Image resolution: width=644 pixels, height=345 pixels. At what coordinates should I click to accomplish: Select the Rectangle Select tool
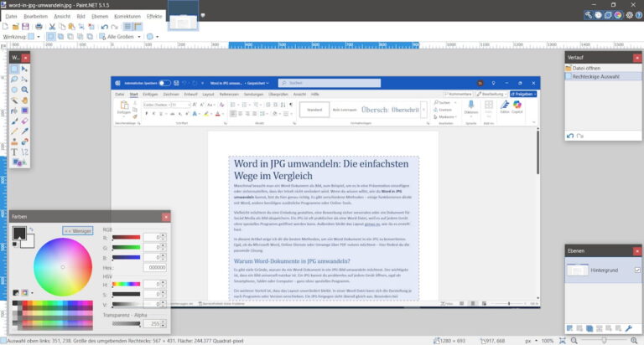pyautogui.click(x=14, y=69)
